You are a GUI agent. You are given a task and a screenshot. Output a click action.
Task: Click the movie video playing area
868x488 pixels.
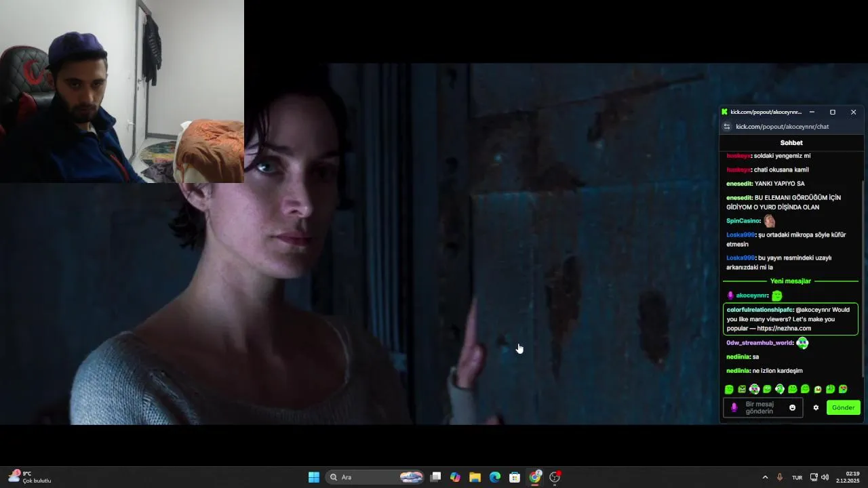434,244
